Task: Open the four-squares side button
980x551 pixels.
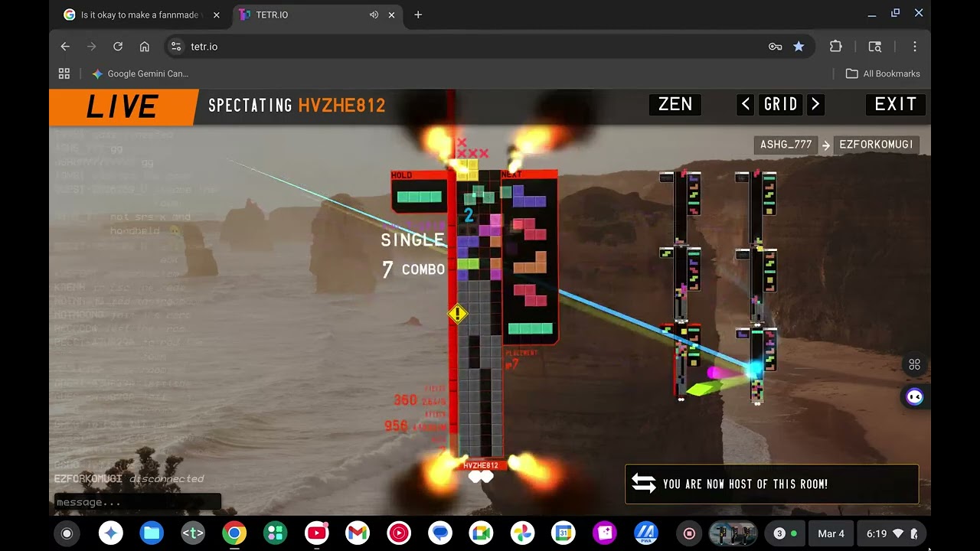Action: click(x=914, y=364)
